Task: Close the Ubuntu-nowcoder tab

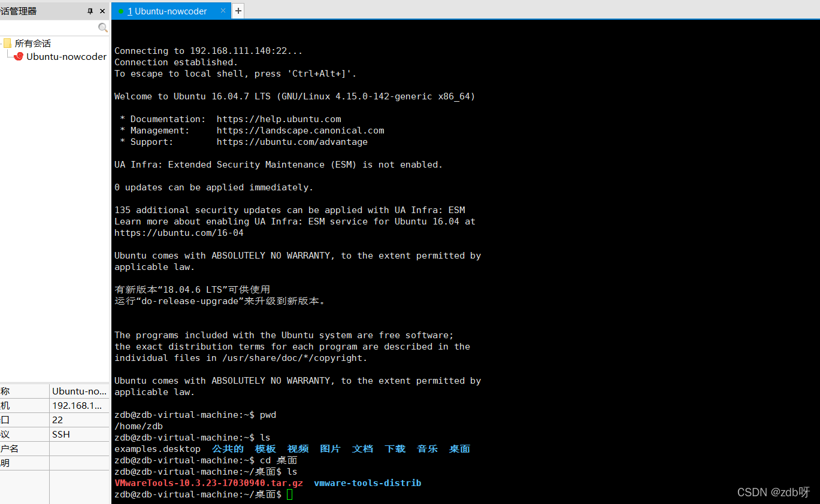Action: 223,11
